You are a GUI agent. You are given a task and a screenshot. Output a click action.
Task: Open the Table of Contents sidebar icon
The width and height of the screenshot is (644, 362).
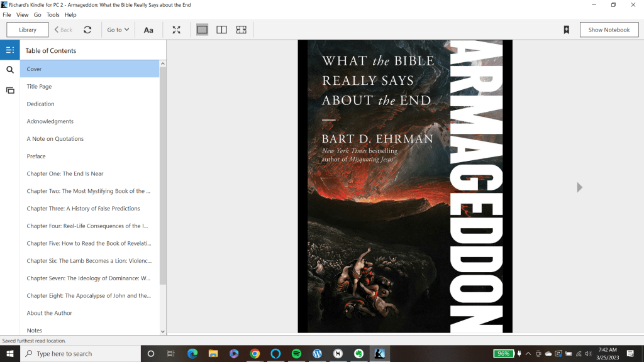[10, 50]
